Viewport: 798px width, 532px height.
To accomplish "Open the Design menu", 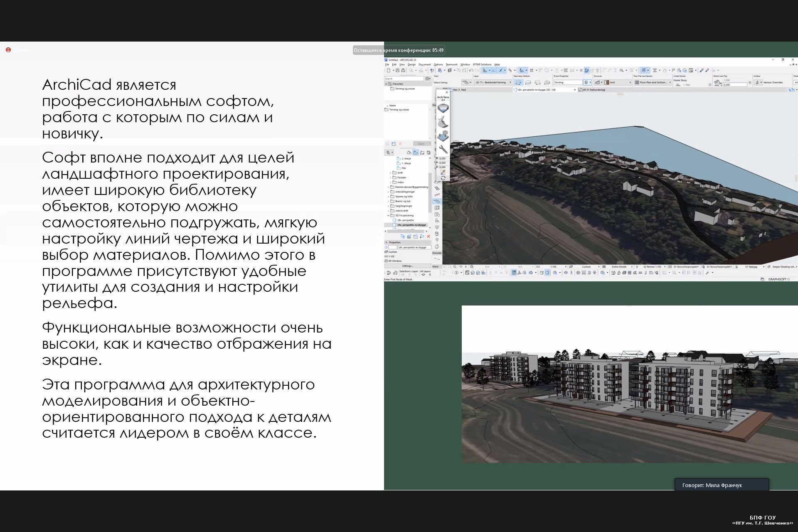I will [x=411, y=64].
